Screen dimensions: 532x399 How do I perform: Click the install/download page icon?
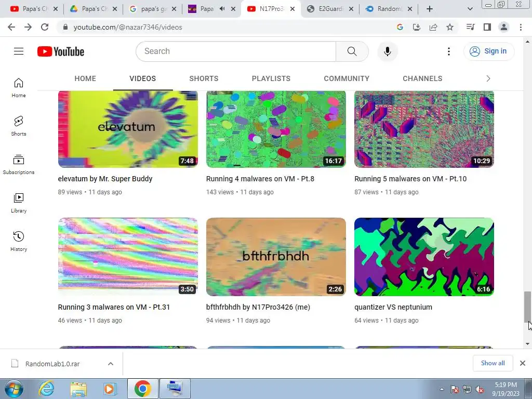(x=416, y=27)
